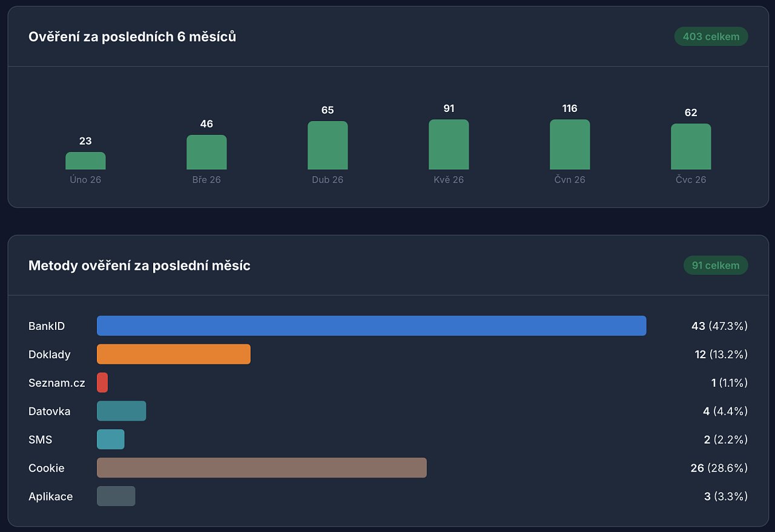Click the Dub 26 bar showing 65
Image resolution: width=775 pixels, height=532 pixels.
click(328, 145)
